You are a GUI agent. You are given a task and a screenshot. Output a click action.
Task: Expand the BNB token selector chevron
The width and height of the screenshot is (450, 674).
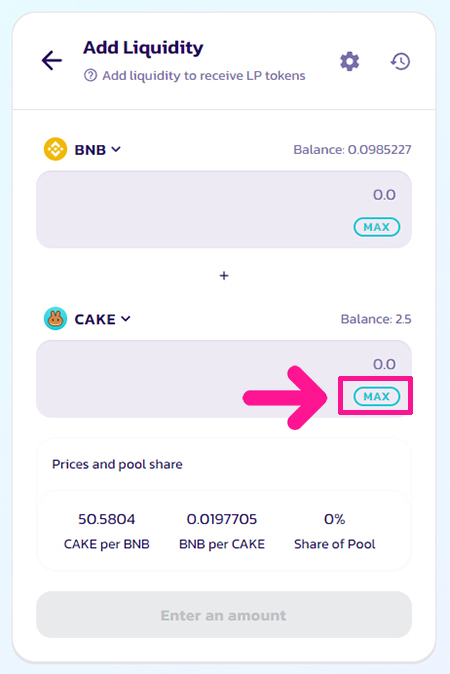coord(116,149)
